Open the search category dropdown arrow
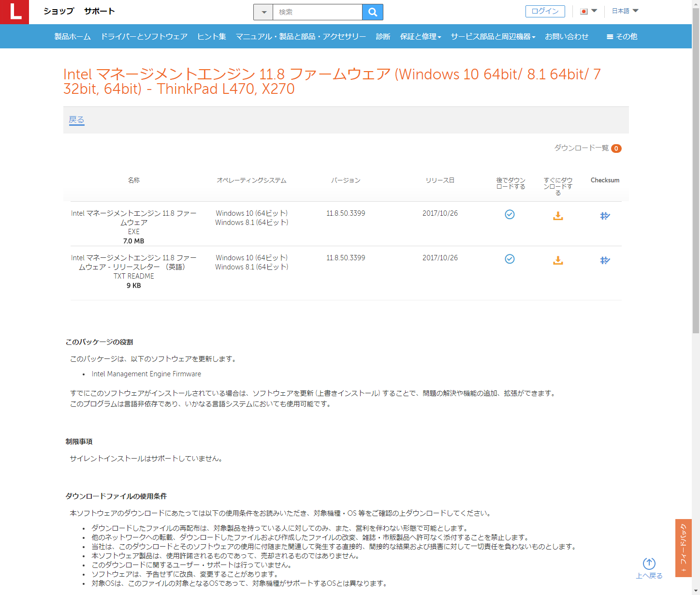The image size is (700, 595). [x=263, y=12]
